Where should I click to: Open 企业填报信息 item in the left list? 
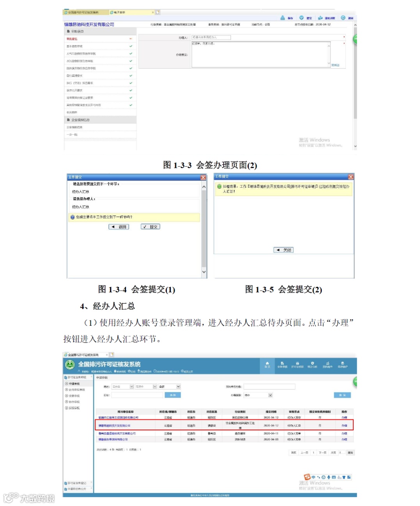click(x=100, y=127)
